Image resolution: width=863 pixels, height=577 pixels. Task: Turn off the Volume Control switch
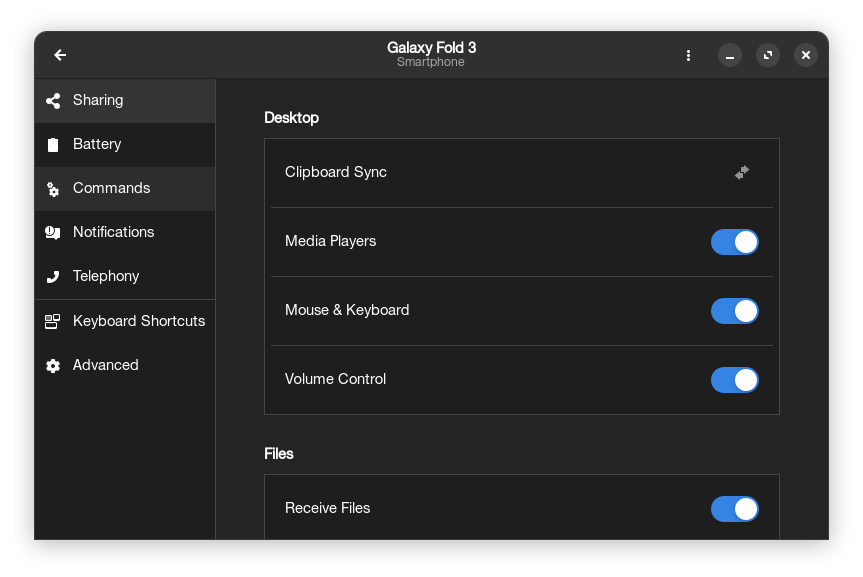(x=734, y=380)
